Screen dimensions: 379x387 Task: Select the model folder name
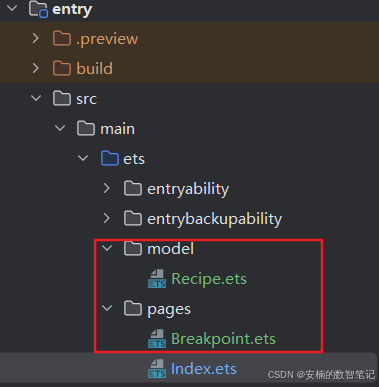coord(171,249)
